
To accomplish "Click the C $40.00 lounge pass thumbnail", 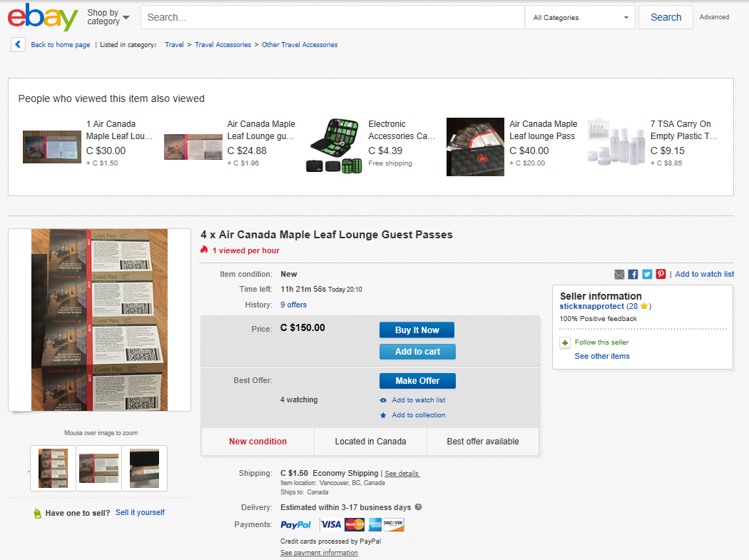I will 475,147.
